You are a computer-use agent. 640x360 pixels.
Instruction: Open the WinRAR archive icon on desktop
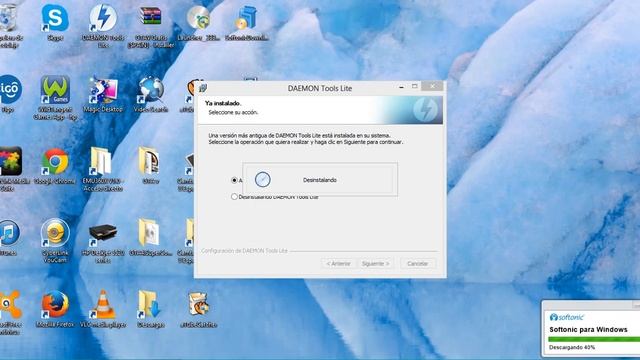pyautogui.click(x=150, y=17)
